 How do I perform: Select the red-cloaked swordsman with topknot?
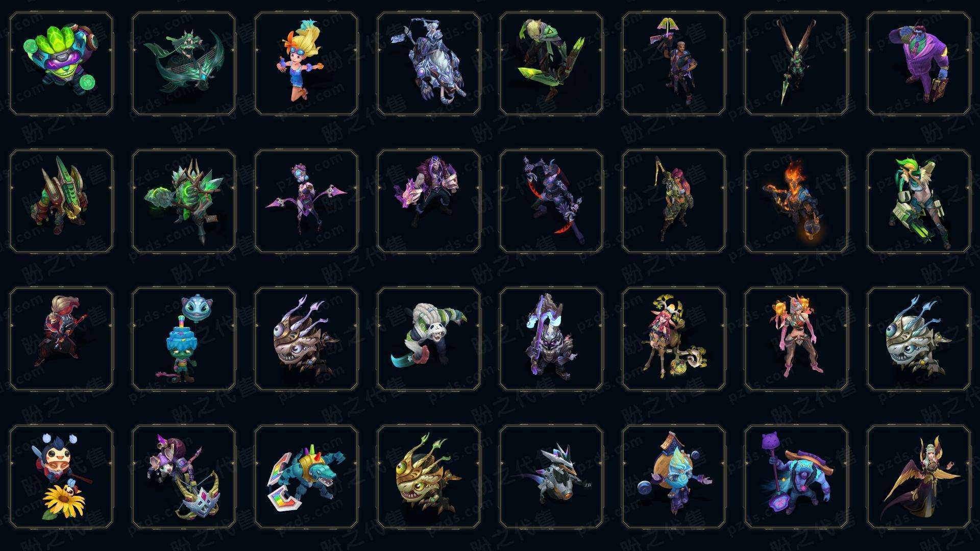point(61,339)
